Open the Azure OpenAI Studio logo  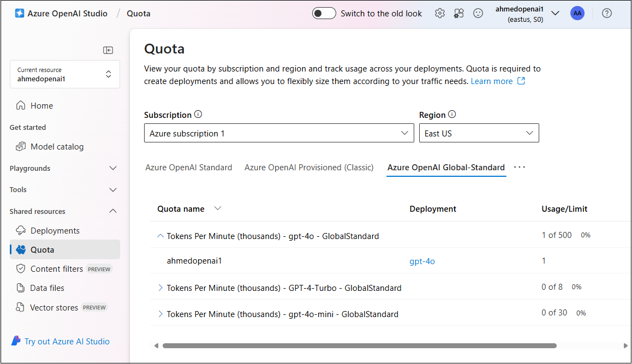tap(20, 14)
